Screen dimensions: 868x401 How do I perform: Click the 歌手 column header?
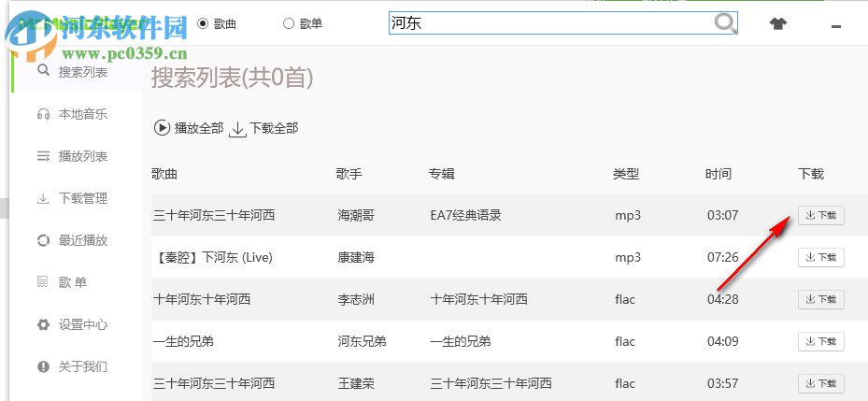(x=349, y=174)
